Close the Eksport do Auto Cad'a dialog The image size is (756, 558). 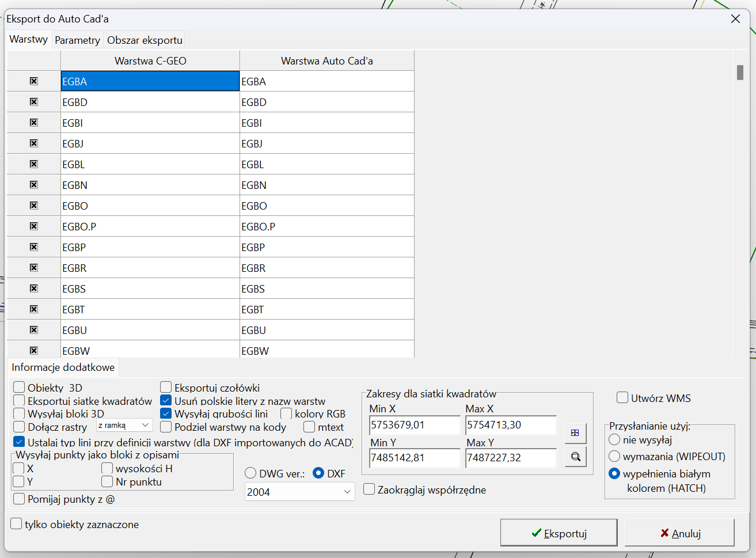pyautogui.click(x=735, y=19)
